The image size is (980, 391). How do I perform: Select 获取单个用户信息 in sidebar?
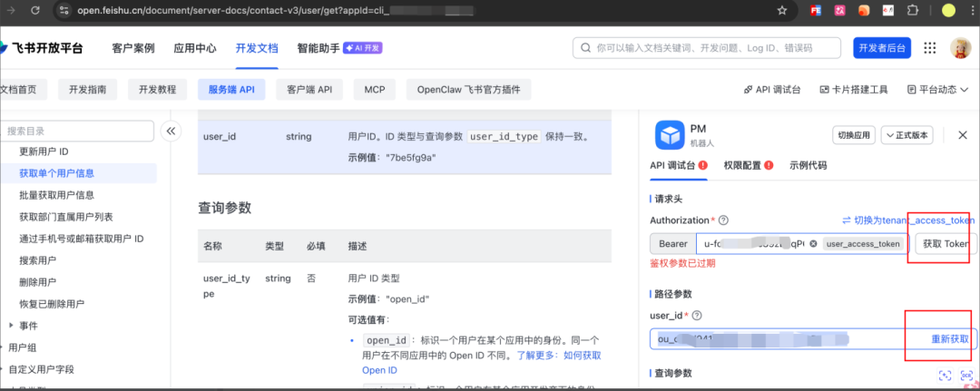pos(78,173)
